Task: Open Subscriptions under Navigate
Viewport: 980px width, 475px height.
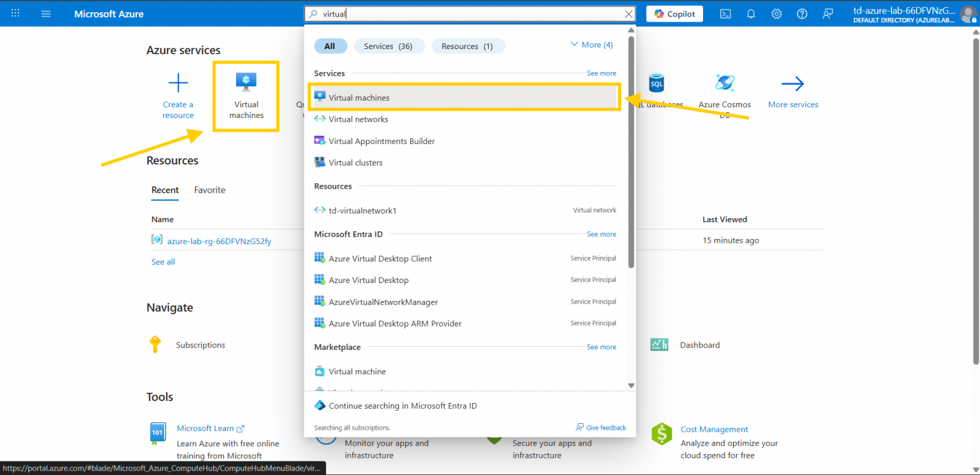Action: 200,345
